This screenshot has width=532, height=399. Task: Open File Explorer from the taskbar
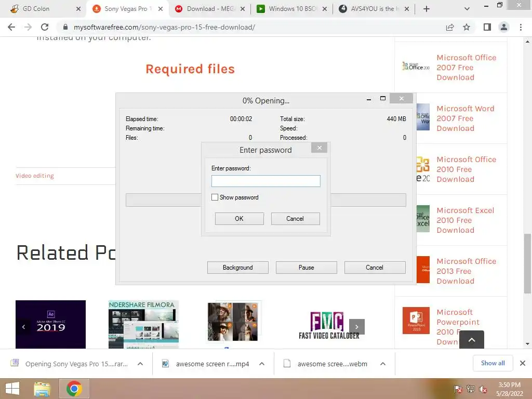42,389
